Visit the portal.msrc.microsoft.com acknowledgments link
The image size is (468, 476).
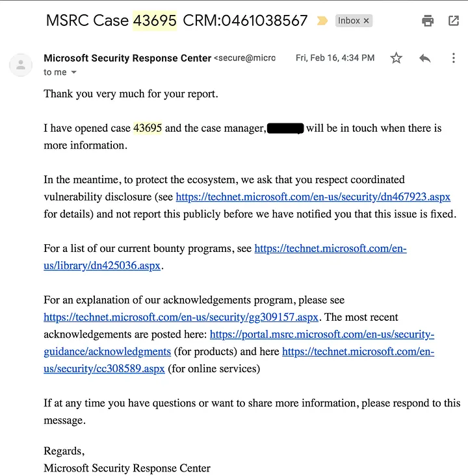[322, 334]
